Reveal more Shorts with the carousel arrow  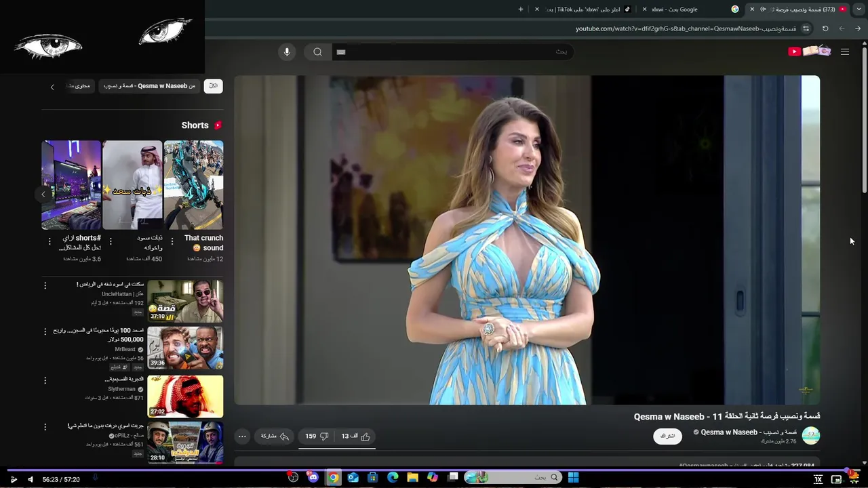tap(43, 195)
